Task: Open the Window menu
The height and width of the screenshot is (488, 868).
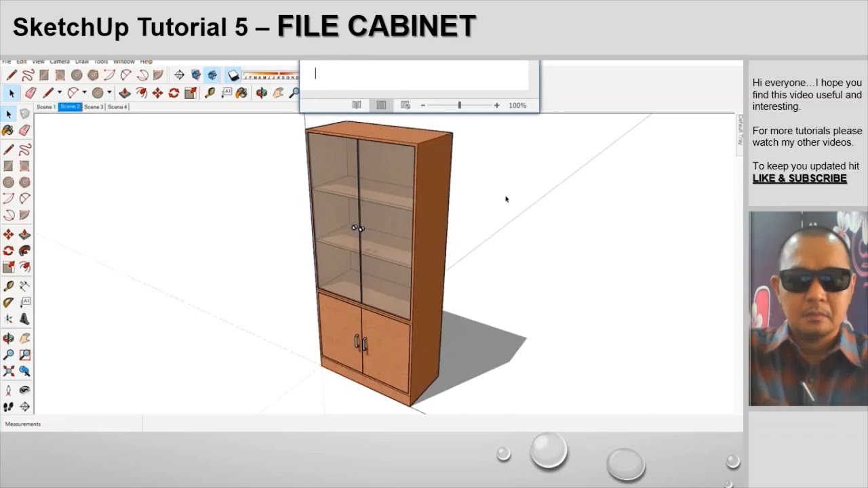Action: (x=123, y=62)
